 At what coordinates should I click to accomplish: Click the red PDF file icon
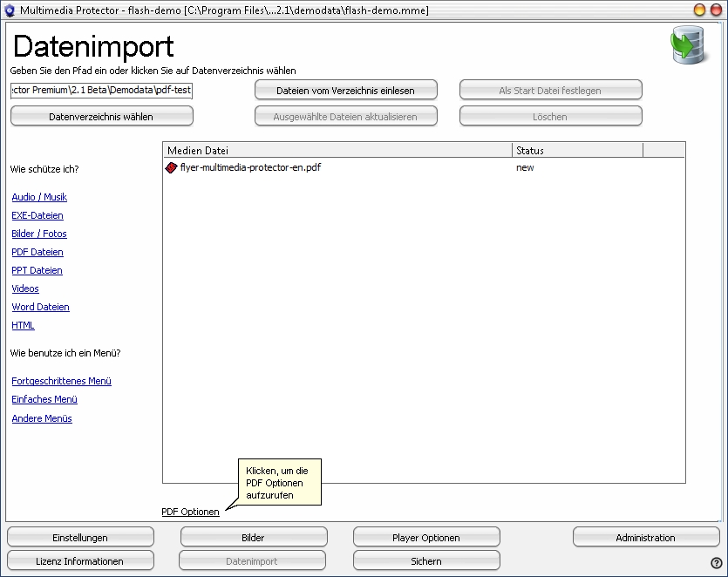(171, 167)
